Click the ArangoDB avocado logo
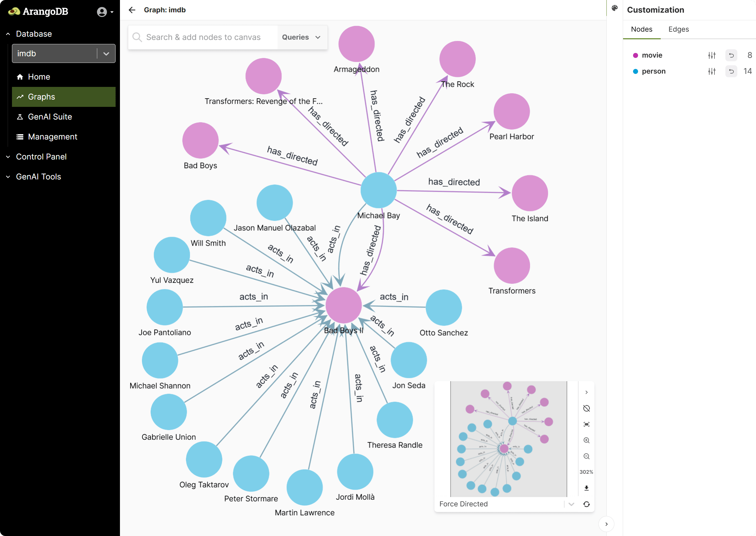Image resolution: width=756 pixels, height=536 pixels. click(x=14, y=12)
